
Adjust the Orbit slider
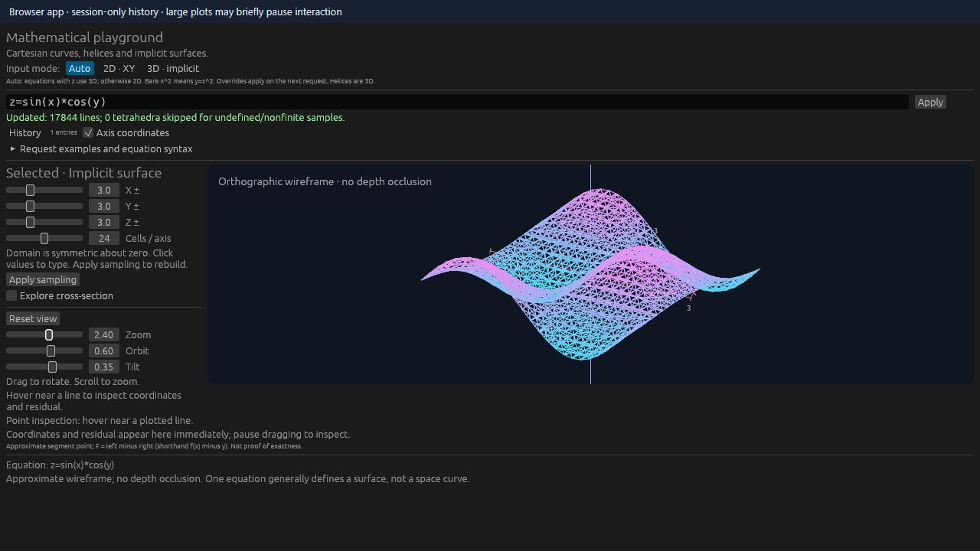tap(44, 350)
